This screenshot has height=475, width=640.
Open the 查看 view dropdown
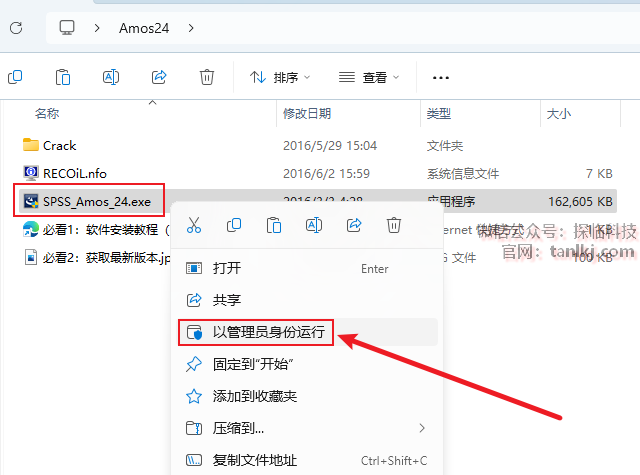(369, 77)
